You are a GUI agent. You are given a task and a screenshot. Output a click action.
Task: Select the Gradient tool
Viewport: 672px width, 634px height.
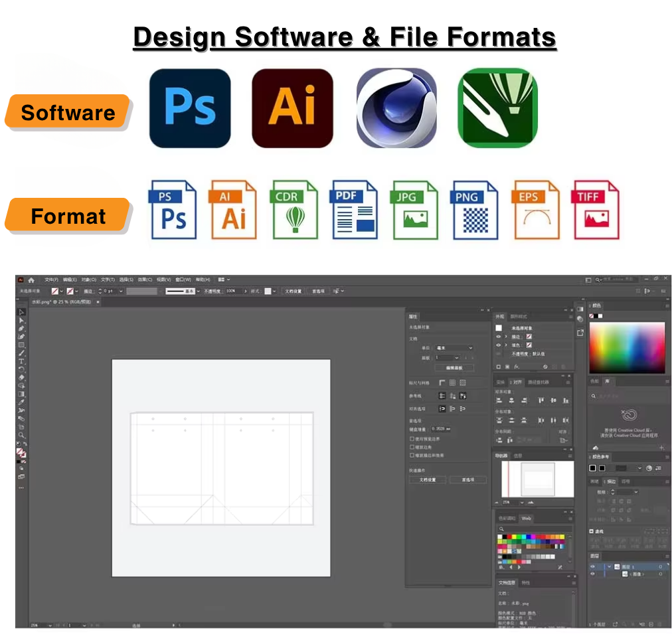coord(21,394)
